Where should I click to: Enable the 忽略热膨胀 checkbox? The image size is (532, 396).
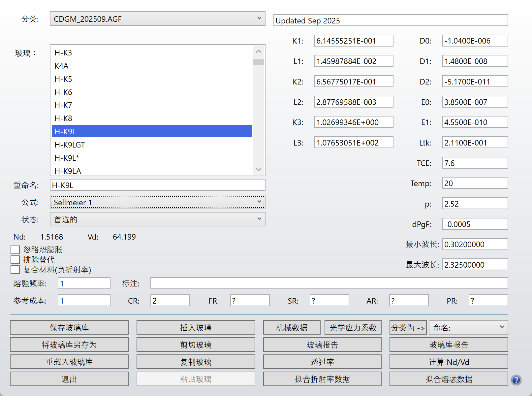[15, 250]
